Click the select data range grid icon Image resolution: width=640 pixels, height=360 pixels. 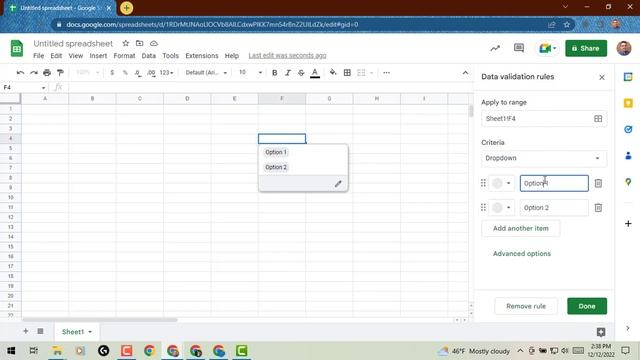(x=598, y=119)
